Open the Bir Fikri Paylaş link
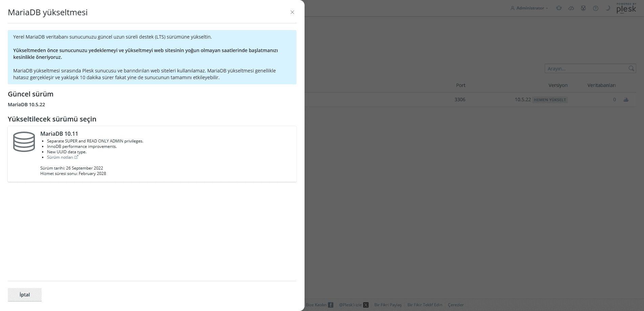The height and width of the screenshot is (311, 644). (x=388, y=305)
